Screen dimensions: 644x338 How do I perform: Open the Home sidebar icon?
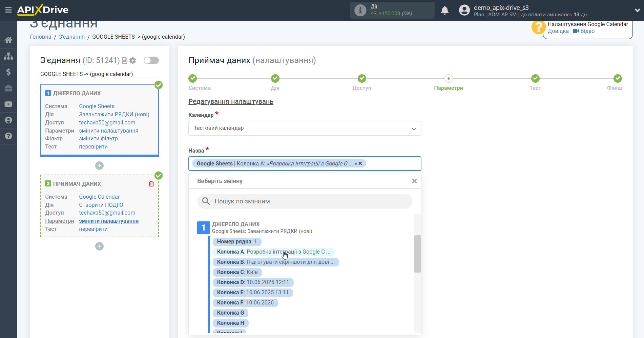pos(8,40)
